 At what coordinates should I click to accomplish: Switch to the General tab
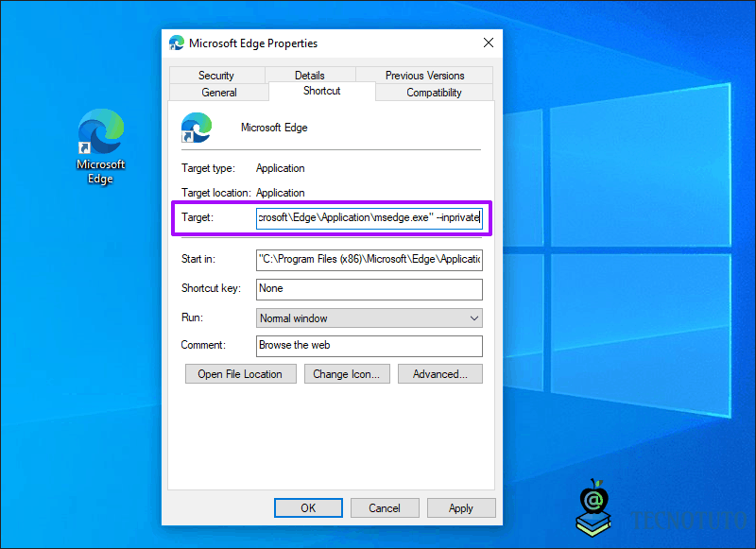point(219,92)
